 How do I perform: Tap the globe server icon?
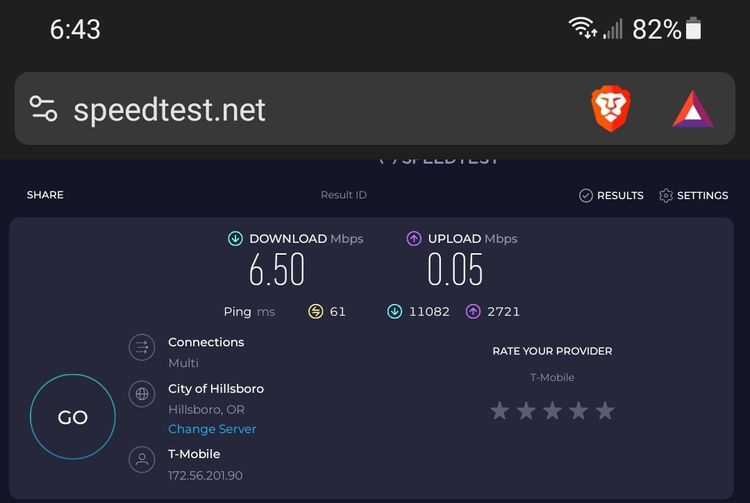click(x=142, y=394)
